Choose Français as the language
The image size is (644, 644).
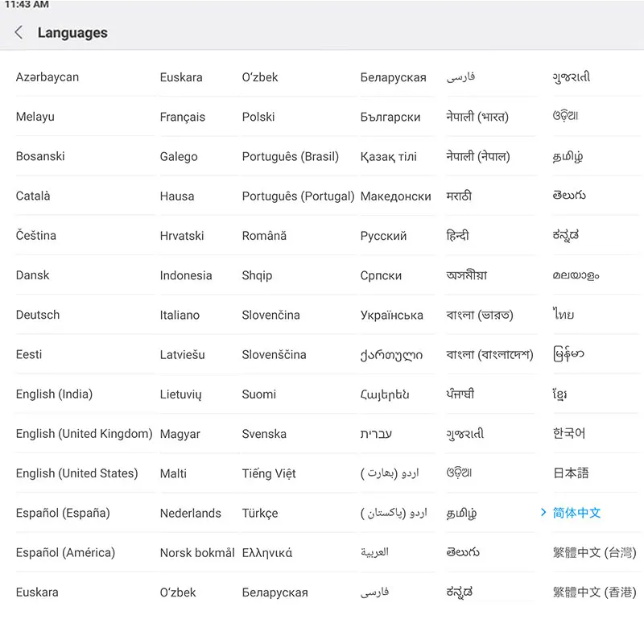point(182,117)
